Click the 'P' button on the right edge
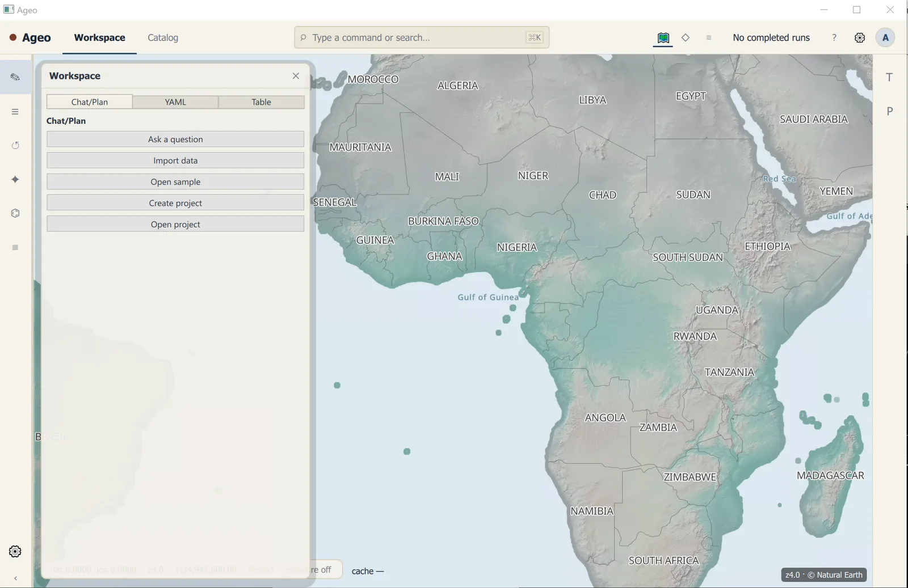 point(889,111)
